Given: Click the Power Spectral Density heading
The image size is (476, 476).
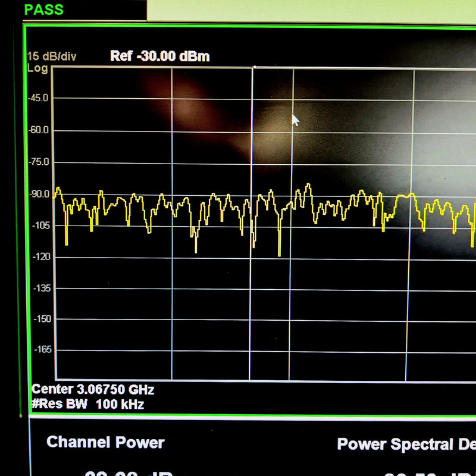Looking at the screenshot, I should tap(406, 444).
